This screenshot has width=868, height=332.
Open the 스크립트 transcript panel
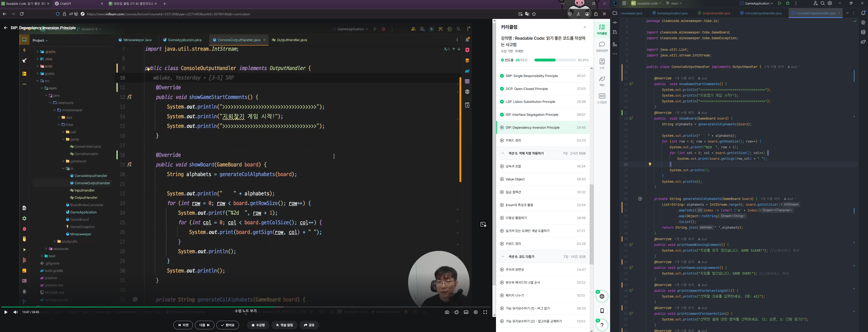click(x=602, y=98)
